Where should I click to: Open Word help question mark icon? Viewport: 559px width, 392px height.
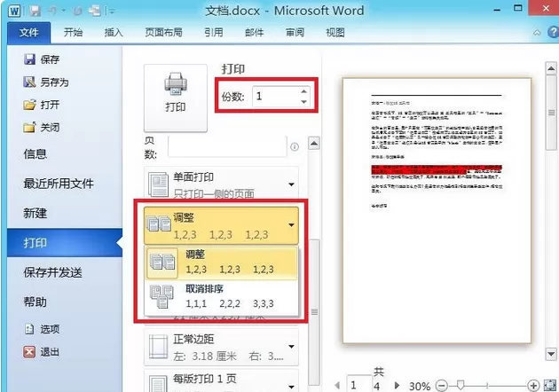554,32
